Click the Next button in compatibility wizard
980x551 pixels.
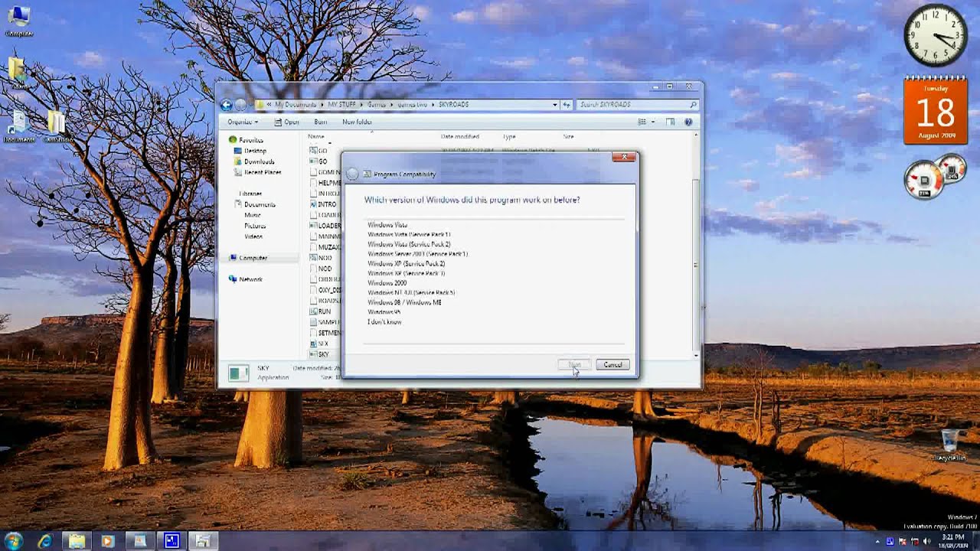[x=574, y=365]
